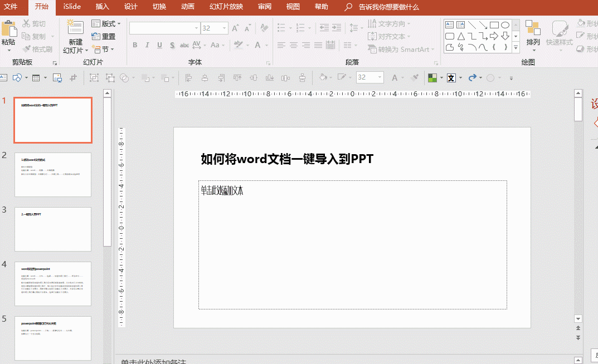Toggle underline formatting with the U button
This screenshot has height=364, width=598.
(x=159, y=45)
